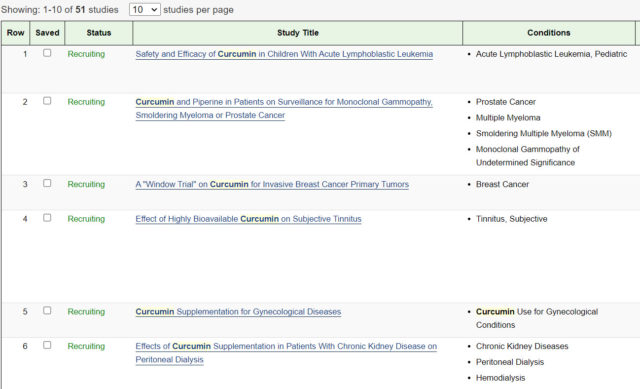Toggle the Saved checkbox for row 6
Screen dimensions: 640x389
47,345
